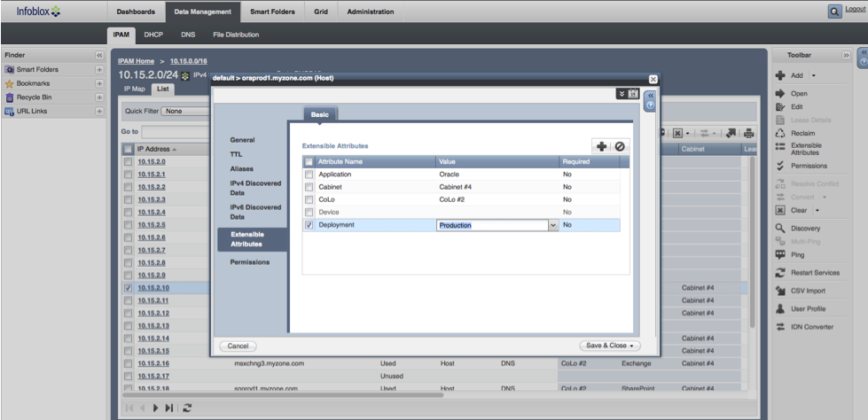Jump to last page of IP list

click(x=169, y=408)
